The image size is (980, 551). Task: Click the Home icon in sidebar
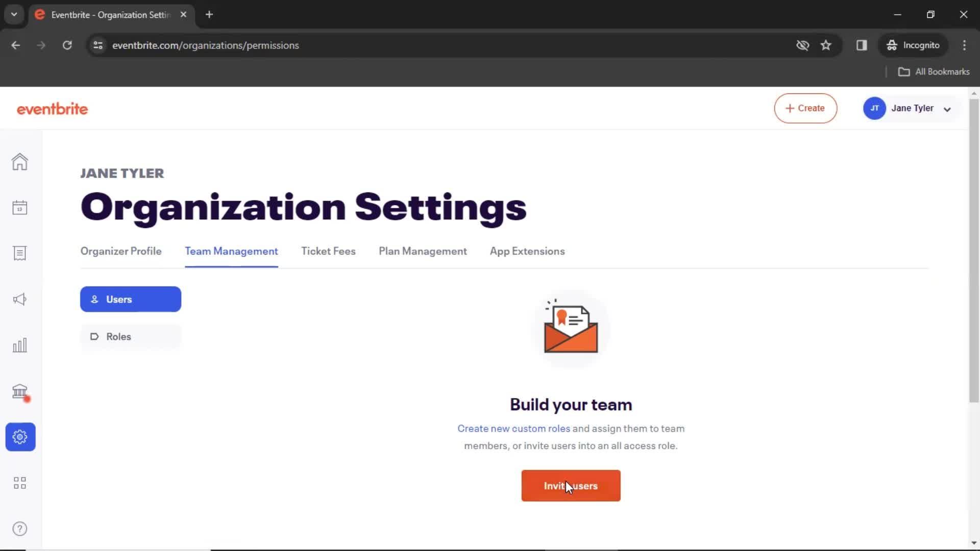19,161
